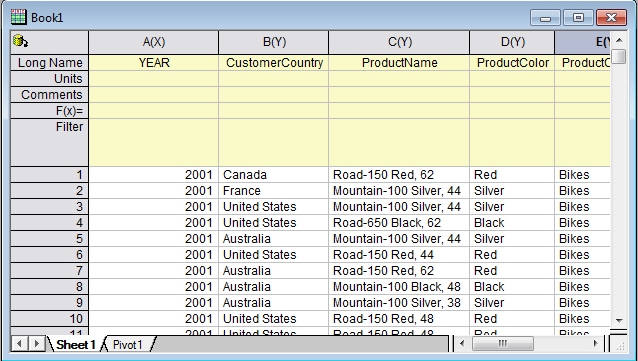Select column A(X) header
The height and width of the screenshot is (361, 638).
(153, 42)
